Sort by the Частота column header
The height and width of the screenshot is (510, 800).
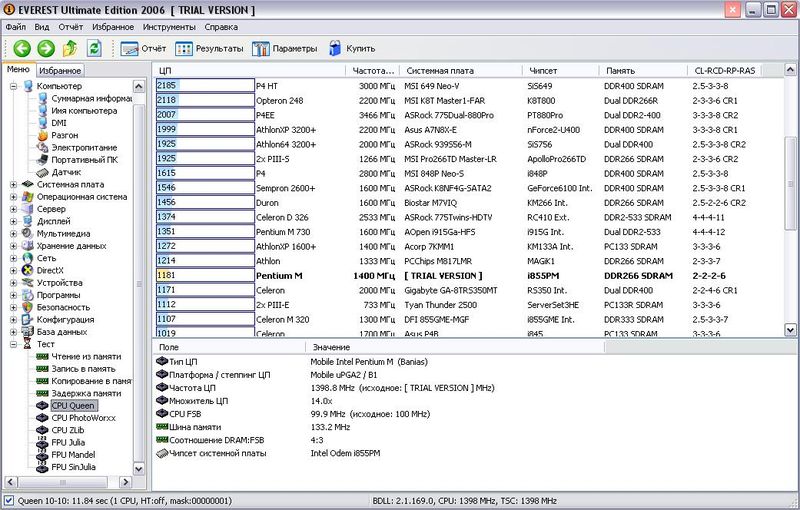pos(373,70)
